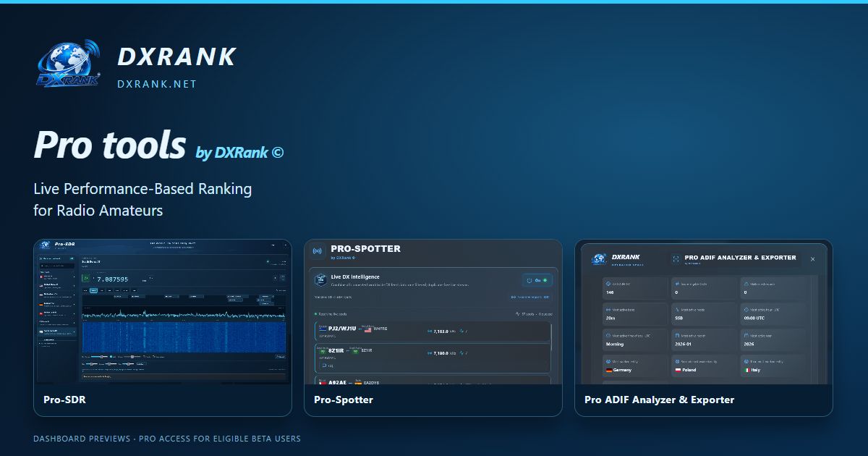The image size is (868, 456).
Task: Click the mode icon on the SSB card
Action: [x=677, y=310]
